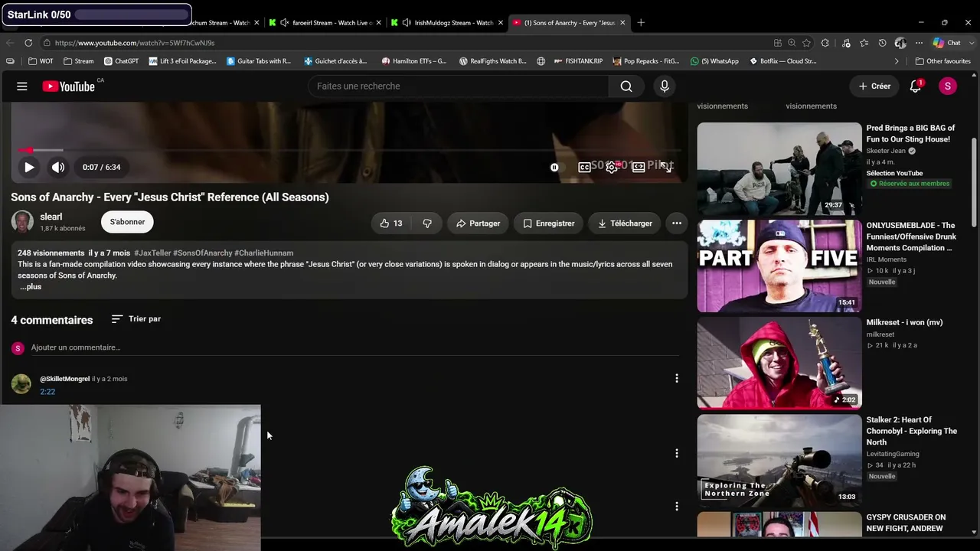Save the video with Enregistrer
This screenshot has height=551, width=980.
click(x=548, y=223)
